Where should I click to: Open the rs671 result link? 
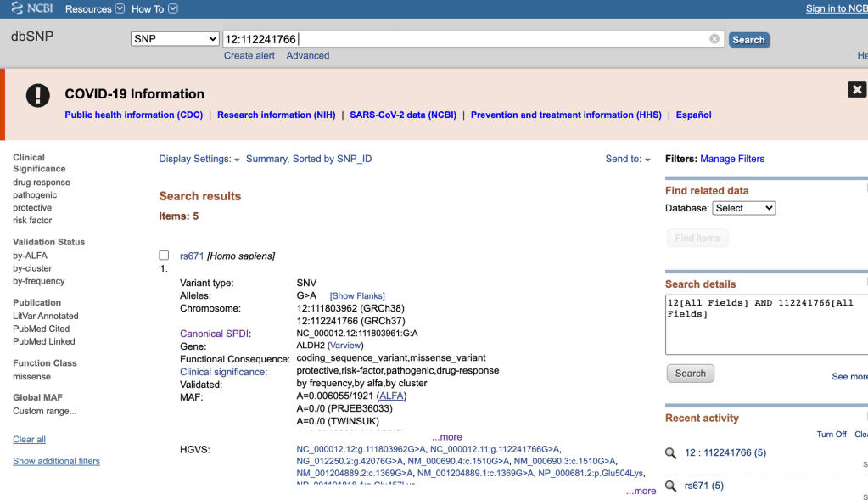pyautogui.click(x=192, y=256)
